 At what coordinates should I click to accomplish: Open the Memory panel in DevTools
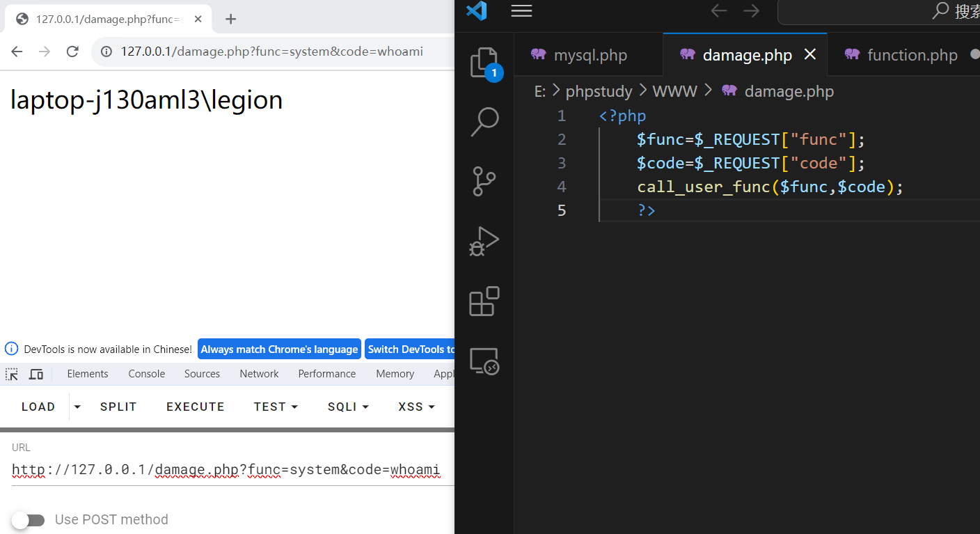point(395,374)
